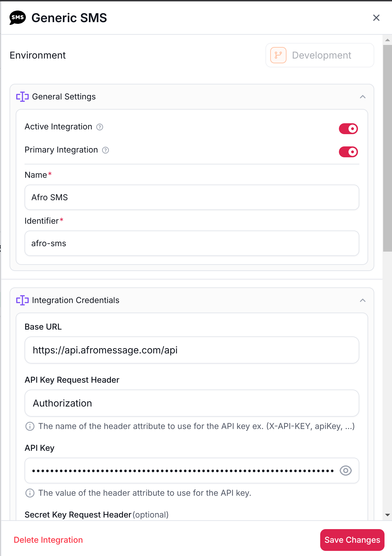Disable the Active Integration toggle
Image resolution: width=392 pixels, height=556 pixels.
point(348,129)
